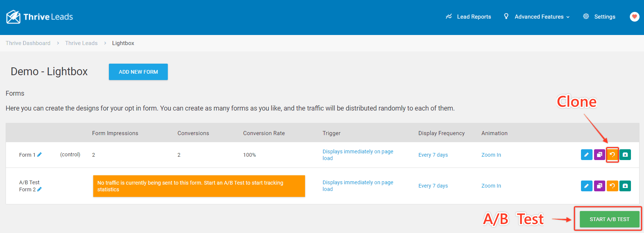Click the 'Forms' section heading
644x233 pixels.
click(15, 93)
